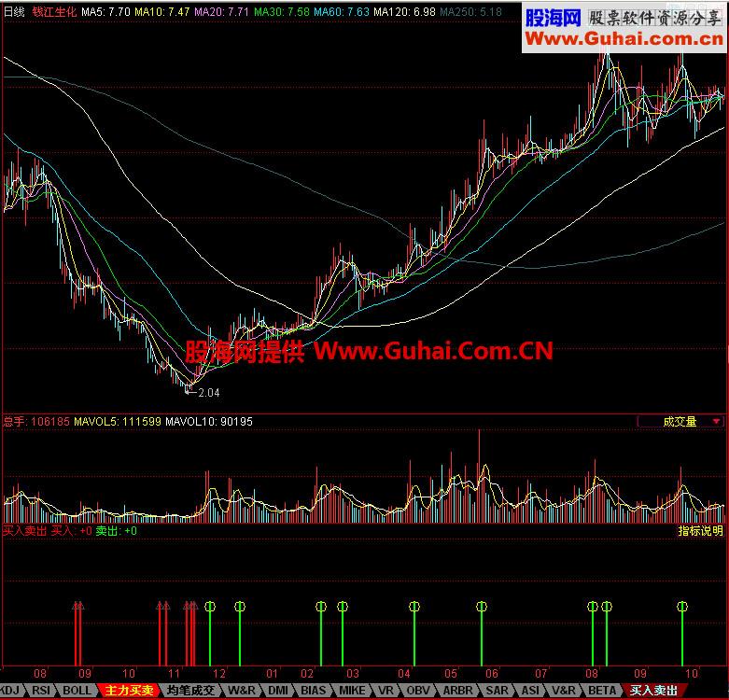Switch to the BIAS tab
Viewport: 729px width, 700px height.
click(314, 691)
